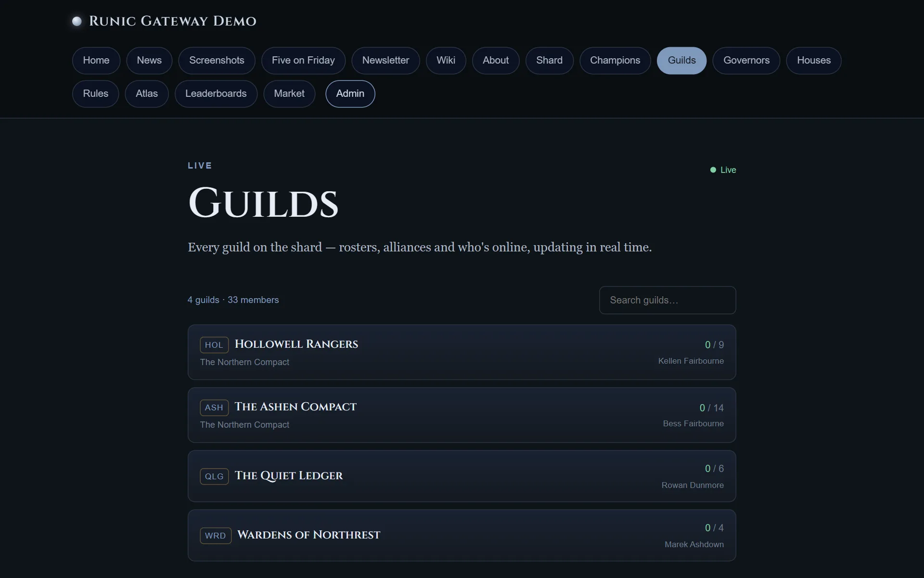924x578 pixels.
Task: Open the Wardens of Northrest guild card
Action: 462,536
